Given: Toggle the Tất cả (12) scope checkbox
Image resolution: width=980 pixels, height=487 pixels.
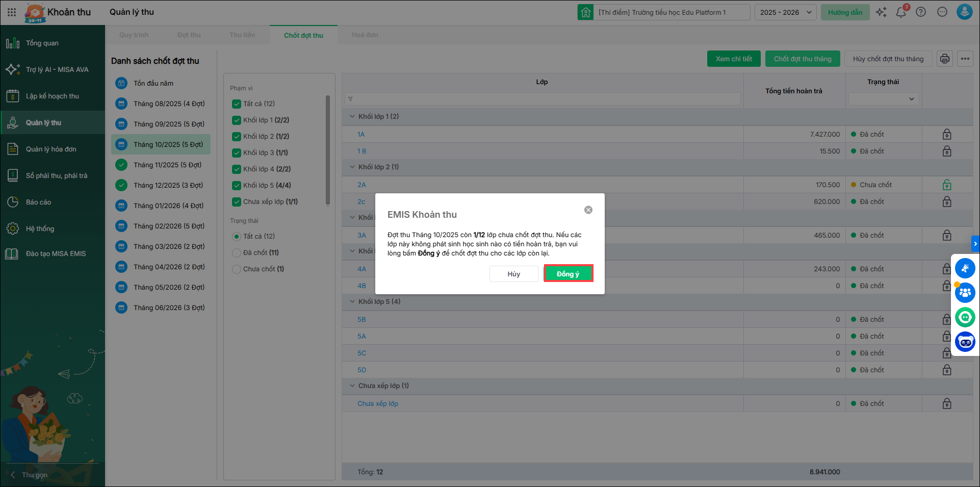Looking at the screenshot, I should point(237,104).
